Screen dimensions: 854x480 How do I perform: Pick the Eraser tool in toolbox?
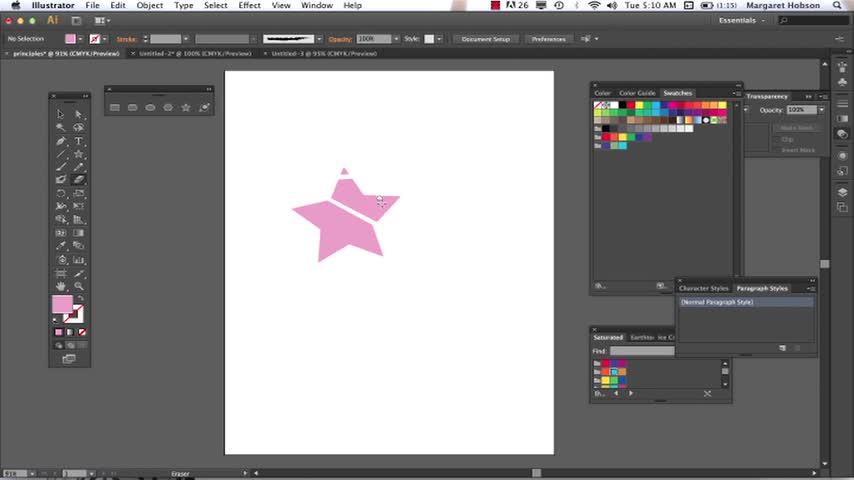point(79,180)
